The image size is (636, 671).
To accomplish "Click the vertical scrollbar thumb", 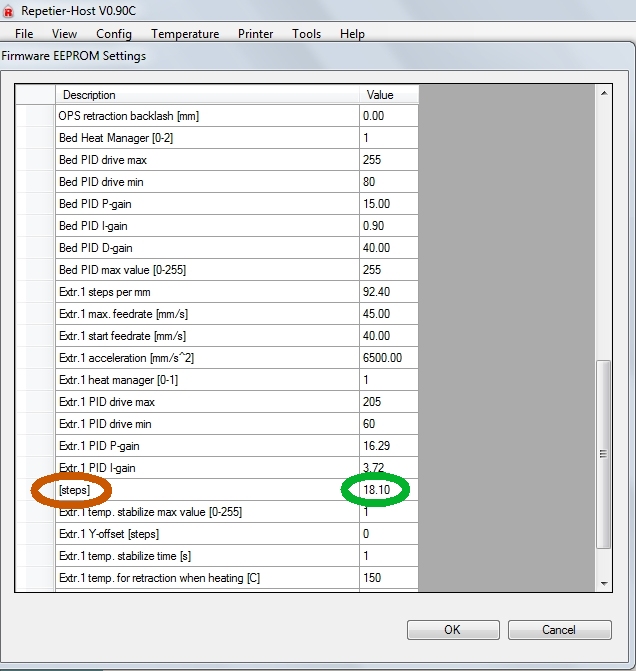I will [603, 455].
